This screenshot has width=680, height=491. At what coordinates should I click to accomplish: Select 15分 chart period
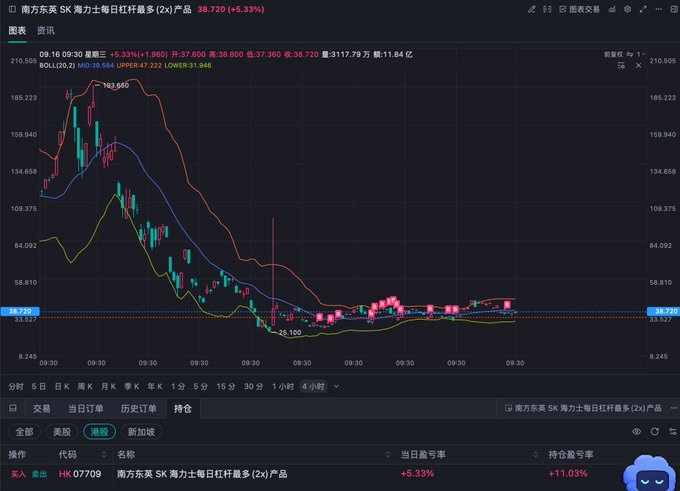pyautogui.click(x=226, y=386)
